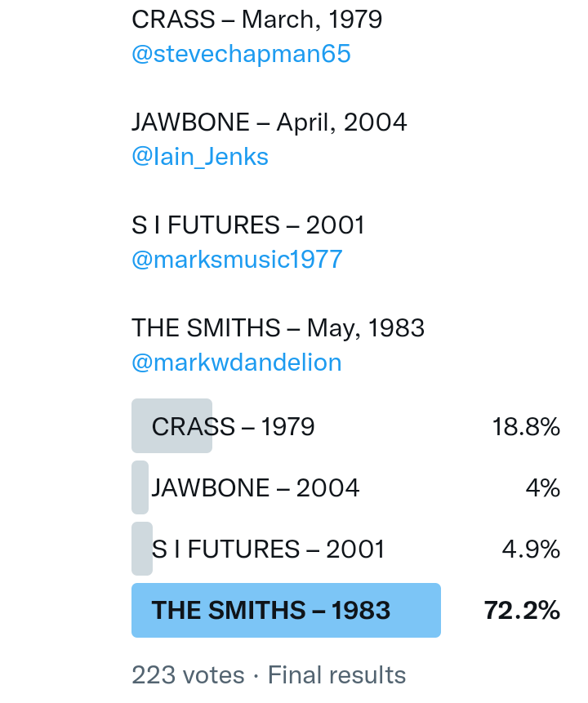The height and width of the screenshot is (703, 588).
Task: Click the 'S I FUTURES – 2001' tweet line
Action: point(248,225)
